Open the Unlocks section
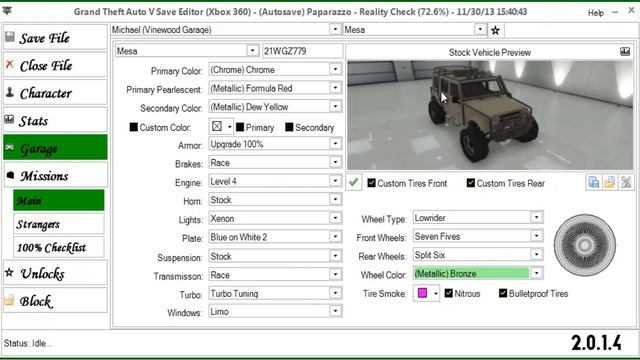Screen dimensions: 640x360 point(55,272)
